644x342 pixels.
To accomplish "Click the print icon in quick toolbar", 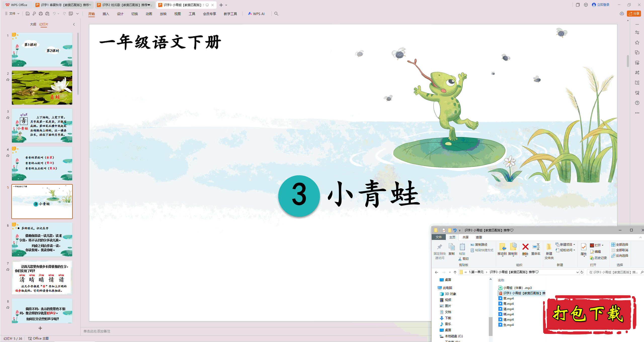I will tap(41, 14).
